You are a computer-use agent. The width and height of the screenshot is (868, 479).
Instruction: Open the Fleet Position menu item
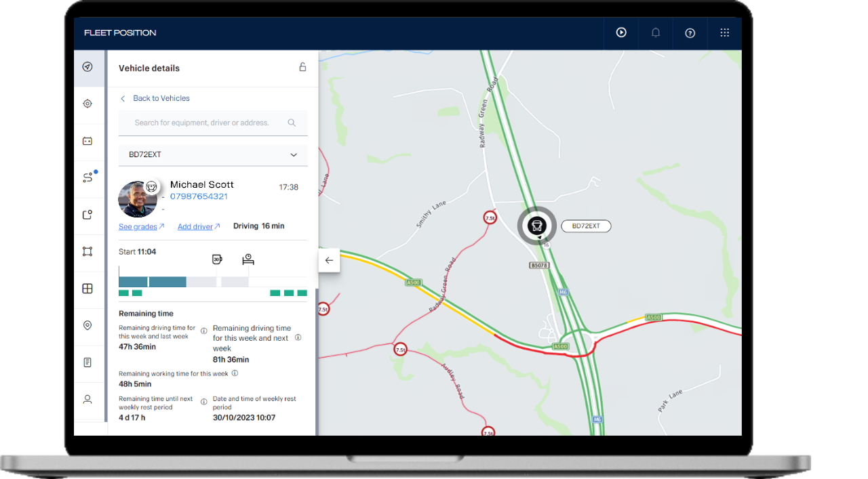[119, 33]
